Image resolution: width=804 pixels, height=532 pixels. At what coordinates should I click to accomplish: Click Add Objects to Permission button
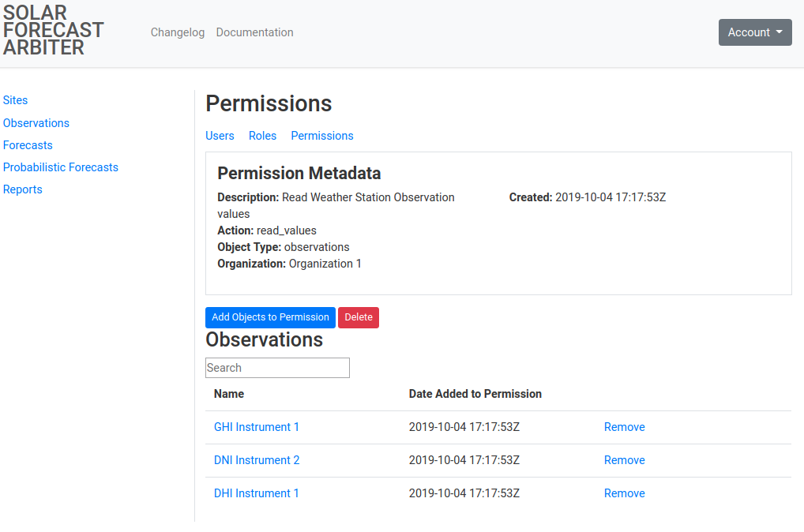tap(270, 317)
